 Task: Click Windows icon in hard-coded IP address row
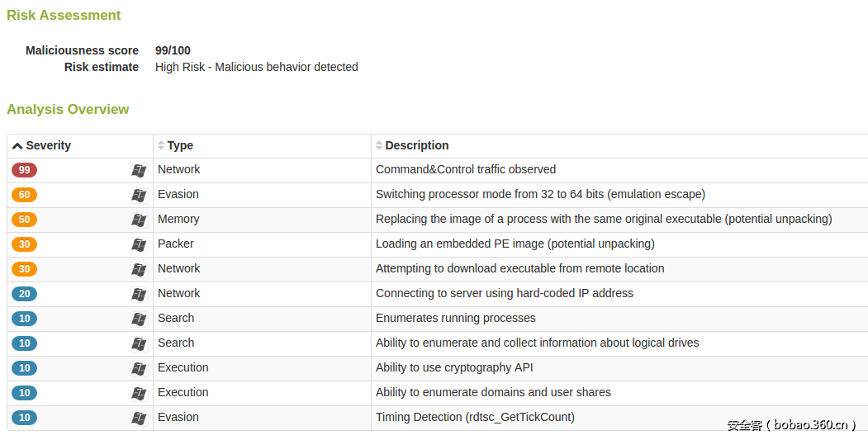139,295
